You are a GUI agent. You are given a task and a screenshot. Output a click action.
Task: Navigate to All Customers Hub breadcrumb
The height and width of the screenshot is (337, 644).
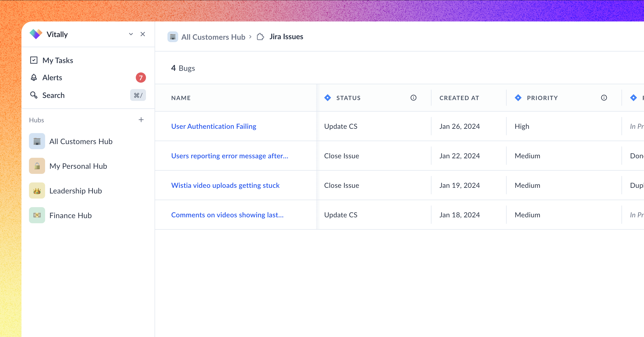213,37
